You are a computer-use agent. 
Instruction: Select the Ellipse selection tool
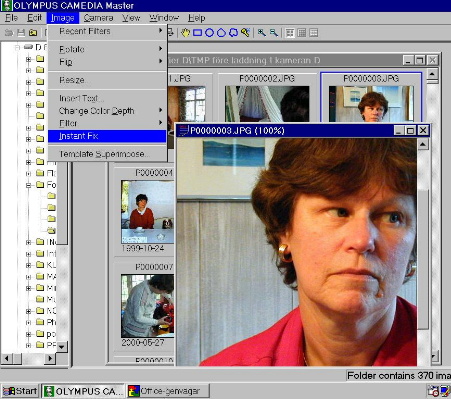pos(209,33)
